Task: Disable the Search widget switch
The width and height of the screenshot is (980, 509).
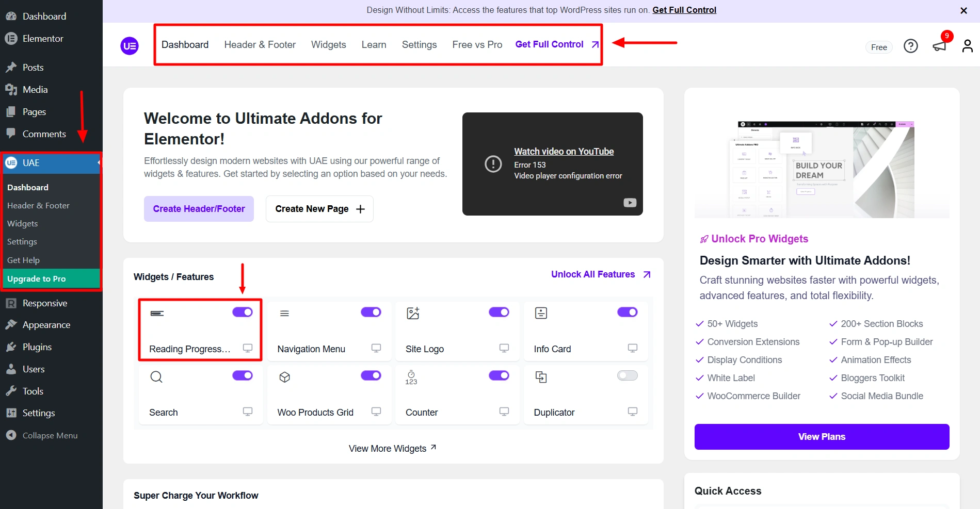Action: pos(243,375)
